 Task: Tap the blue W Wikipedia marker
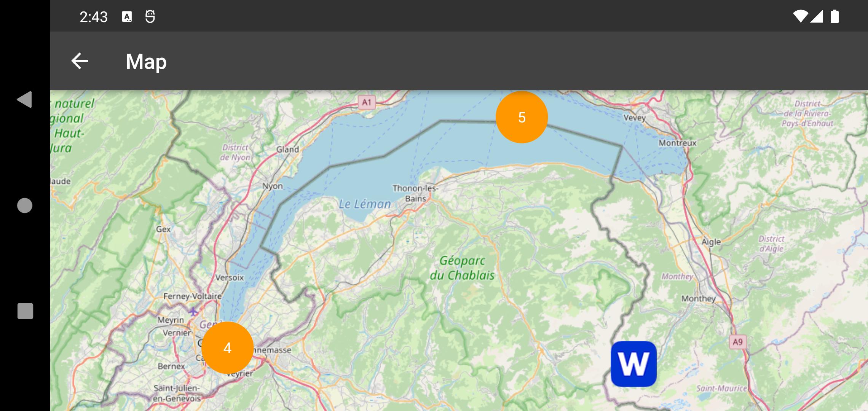coord(633,364)
